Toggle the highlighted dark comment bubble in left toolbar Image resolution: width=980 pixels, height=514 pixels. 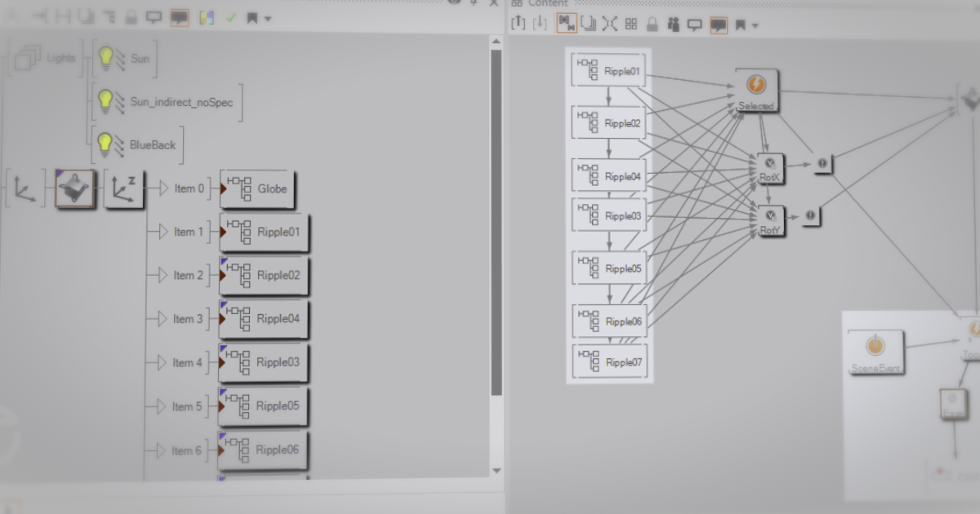click(x=180, y=17)
